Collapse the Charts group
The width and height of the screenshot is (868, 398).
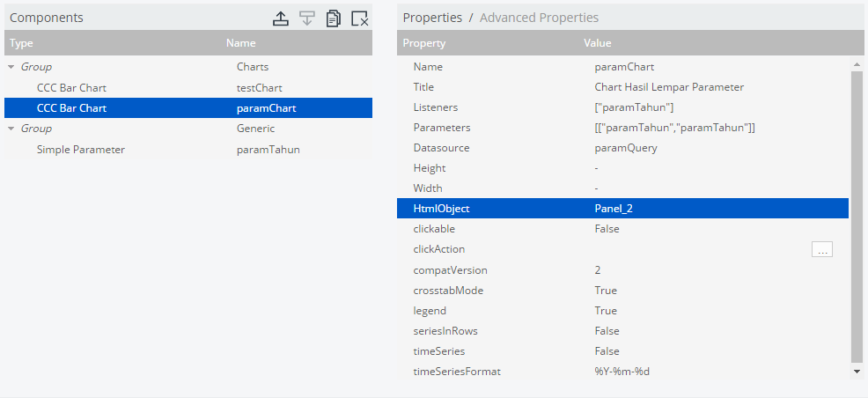click(x=11, y=67)
